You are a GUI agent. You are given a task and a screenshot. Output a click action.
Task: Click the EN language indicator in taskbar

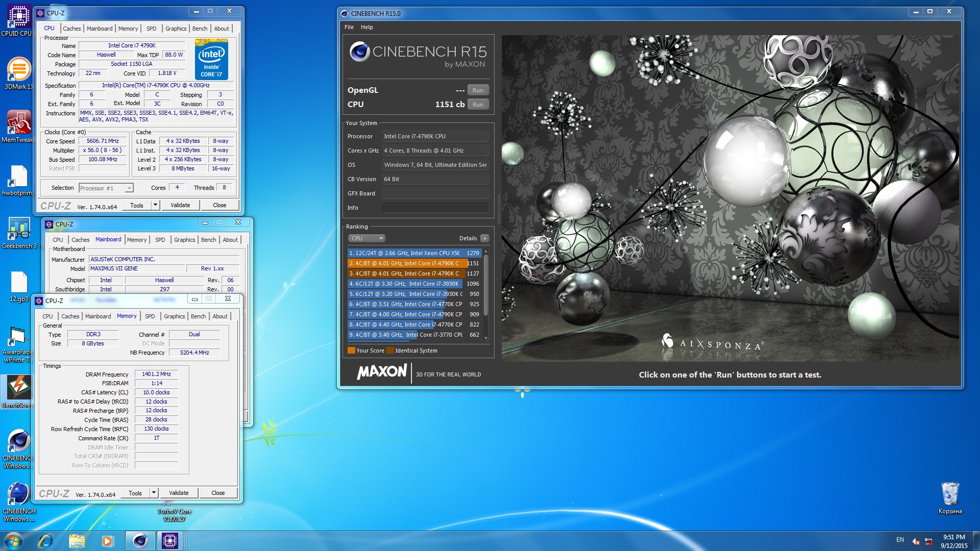[x=900, y=540]
